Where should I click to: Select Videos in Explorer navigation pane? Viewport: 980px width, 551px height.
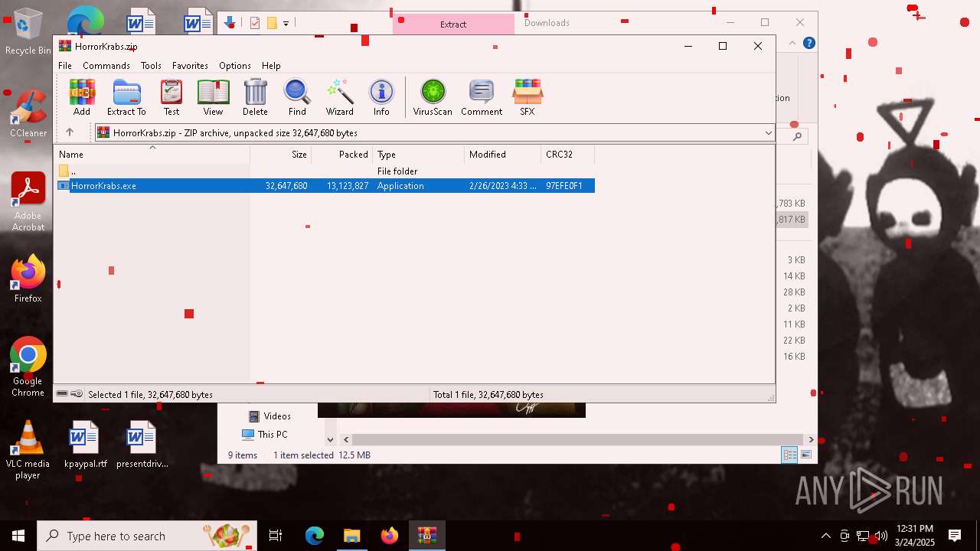(269, 416)
